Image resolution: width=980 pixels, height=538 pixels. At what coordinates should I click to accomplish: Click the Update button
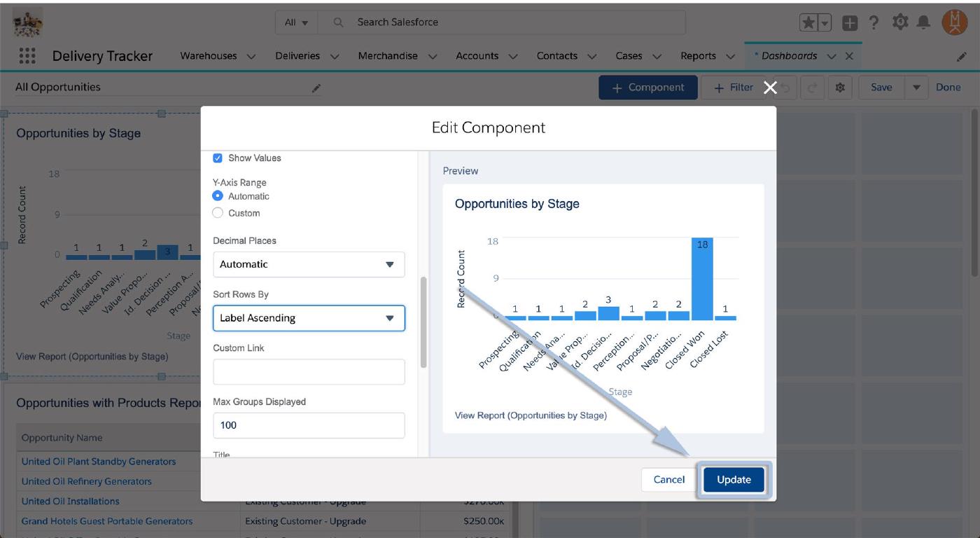(733, 480)
